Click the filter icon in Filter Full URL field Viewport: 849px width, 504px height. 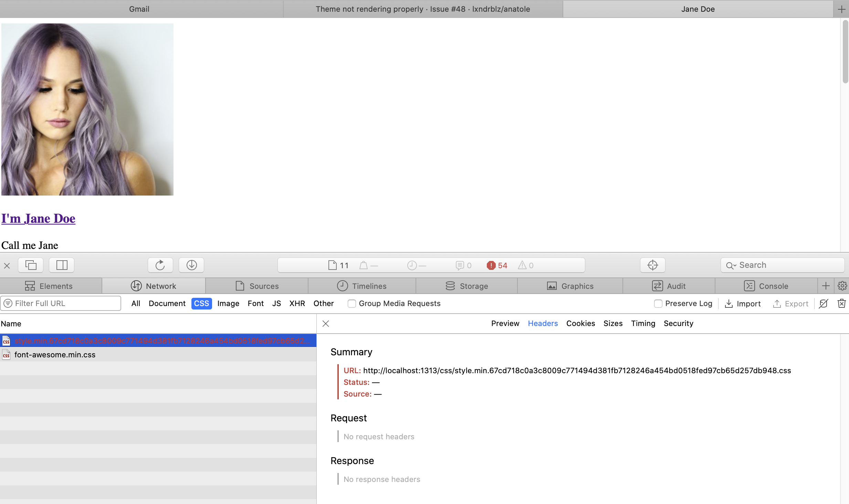tap(8, 303)
